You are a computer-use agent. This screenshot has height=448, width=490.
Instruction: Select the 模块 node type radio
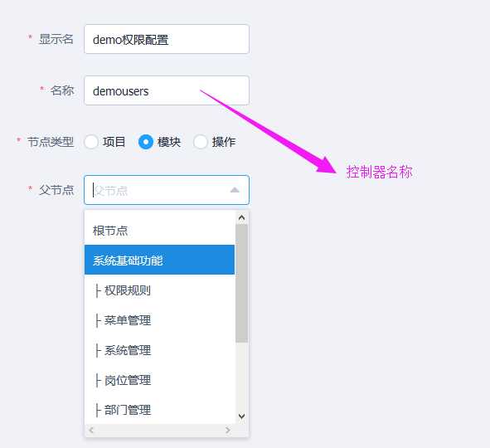click(146, 142)
